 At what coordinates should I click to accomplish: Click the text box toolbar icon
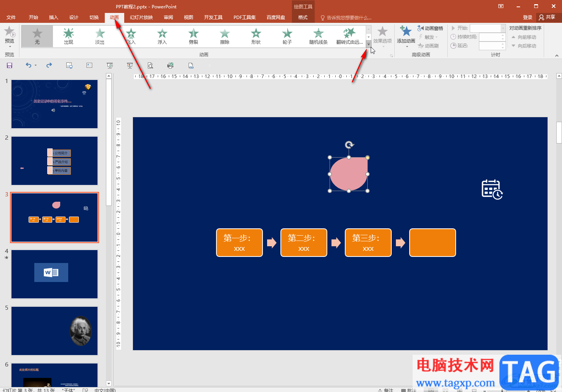coord(90,65)
